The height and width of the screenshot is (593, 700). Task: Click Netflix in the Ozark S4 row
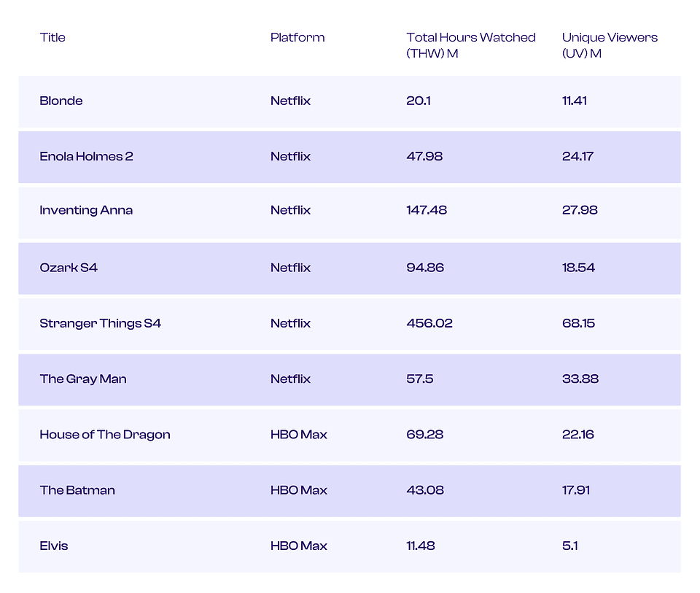(290, 268)
